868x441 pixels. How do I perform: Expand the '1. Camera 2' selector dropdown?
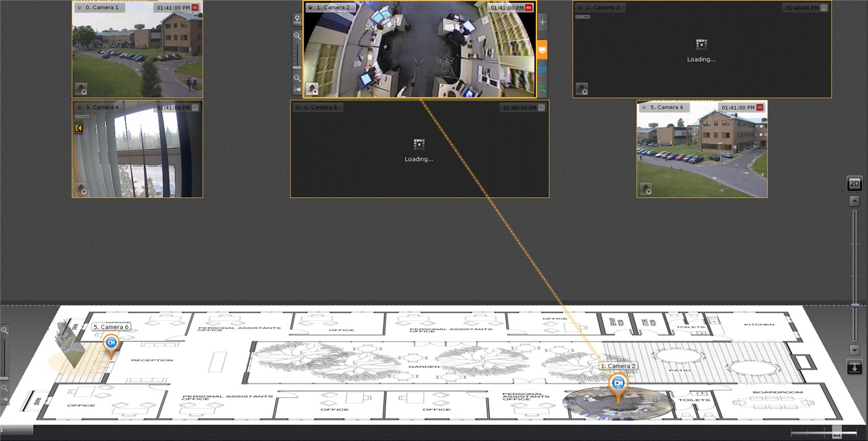coord(311,8)
